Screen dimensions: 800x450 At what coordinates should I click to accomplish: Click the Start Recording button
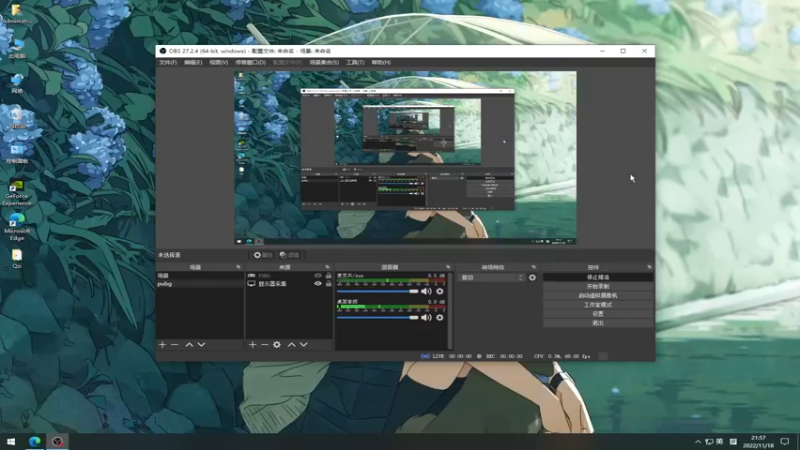tap(598, 287)
